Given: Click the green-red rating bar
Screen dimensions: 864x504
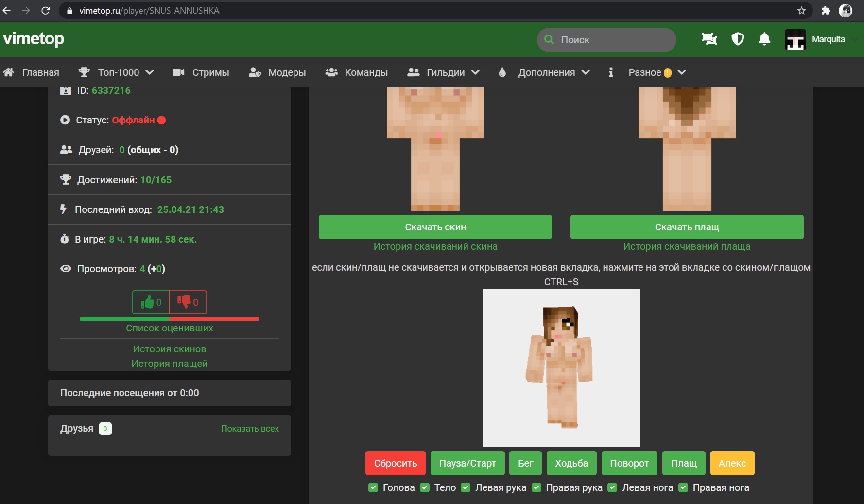Looking at the screenshot, I should pos(170,319).
